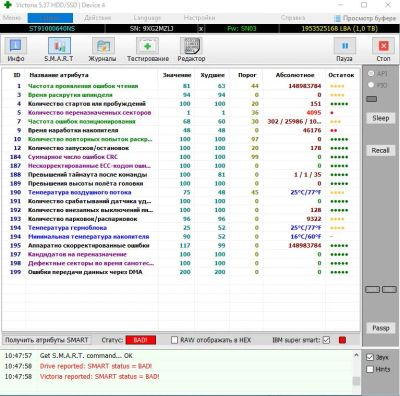This screenshot has width=400, height=396.
Task: Select Количество переназначенных секторов row
Action: pyautogui.click(x=181, y=113)
